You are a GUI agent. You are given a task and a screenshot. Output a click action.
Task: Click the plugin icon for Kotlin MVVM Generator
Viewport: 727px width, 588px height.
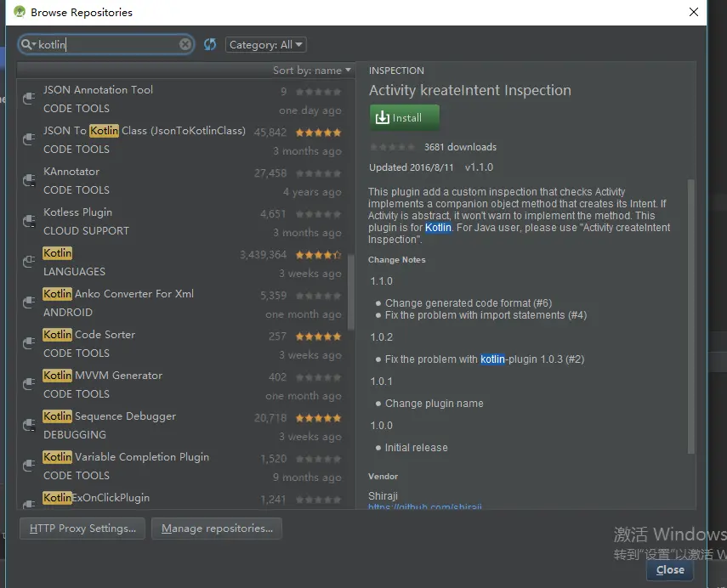(x=29, y=384)
